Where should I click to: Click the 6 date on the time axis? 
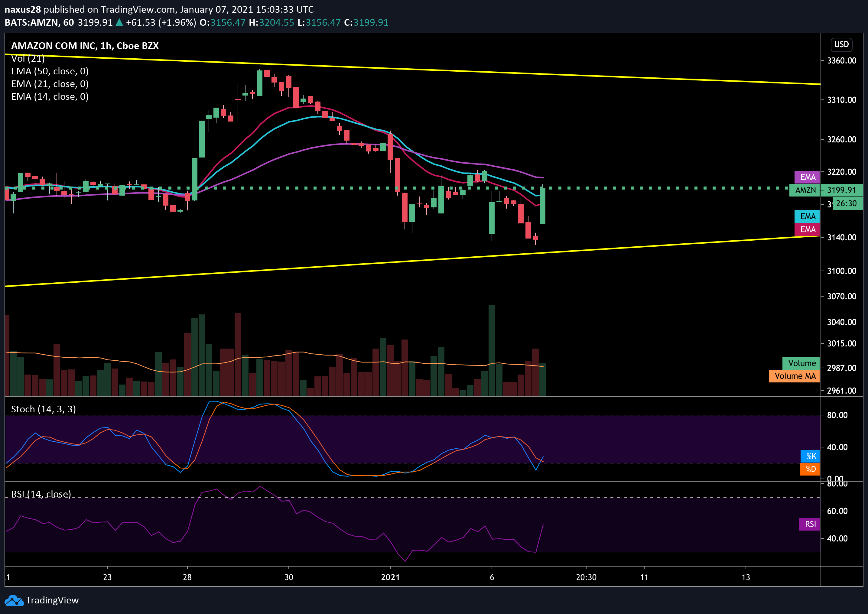click(x=492, y=577)
